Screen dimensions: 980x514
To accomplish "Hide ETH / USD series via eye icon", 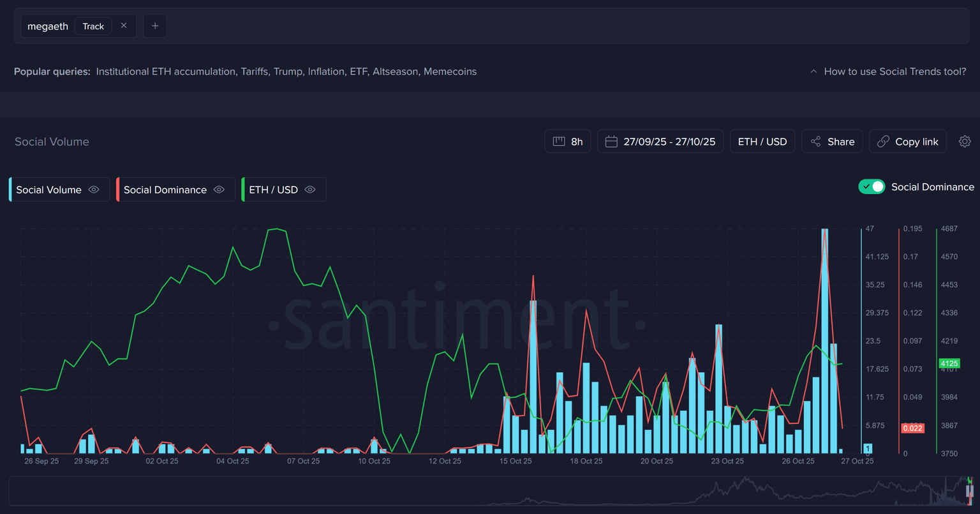I will (310, 190).
